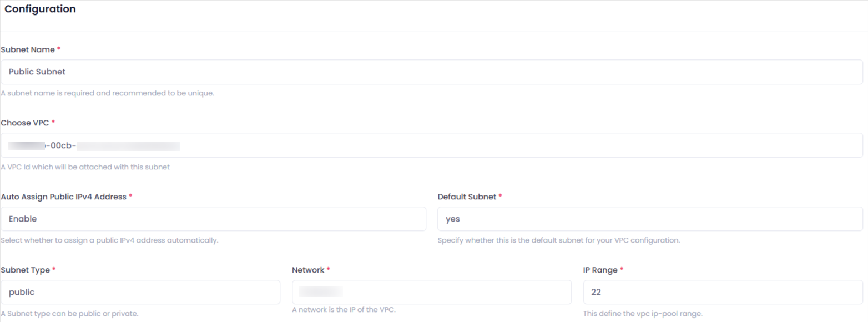Click the Subnet Name label text
Viewport: 868px width, 322px height.
(28, 49)
